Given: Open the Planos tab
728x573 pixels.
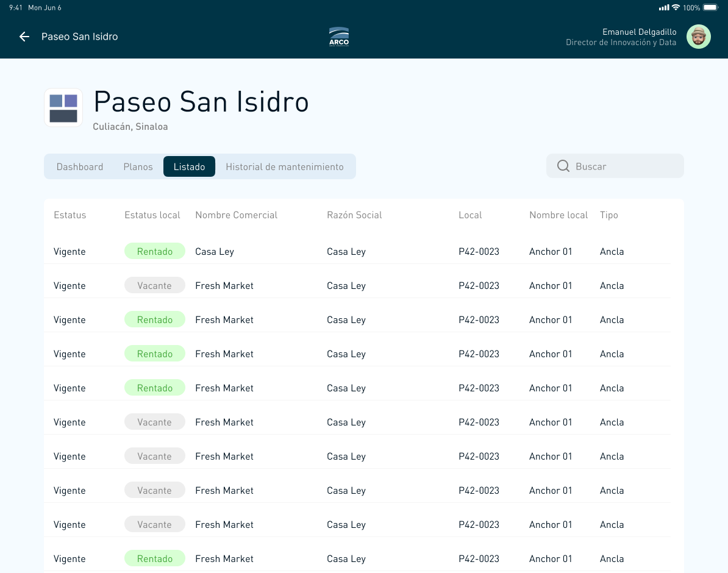Looking at the screenshot, I should (138, 166).
